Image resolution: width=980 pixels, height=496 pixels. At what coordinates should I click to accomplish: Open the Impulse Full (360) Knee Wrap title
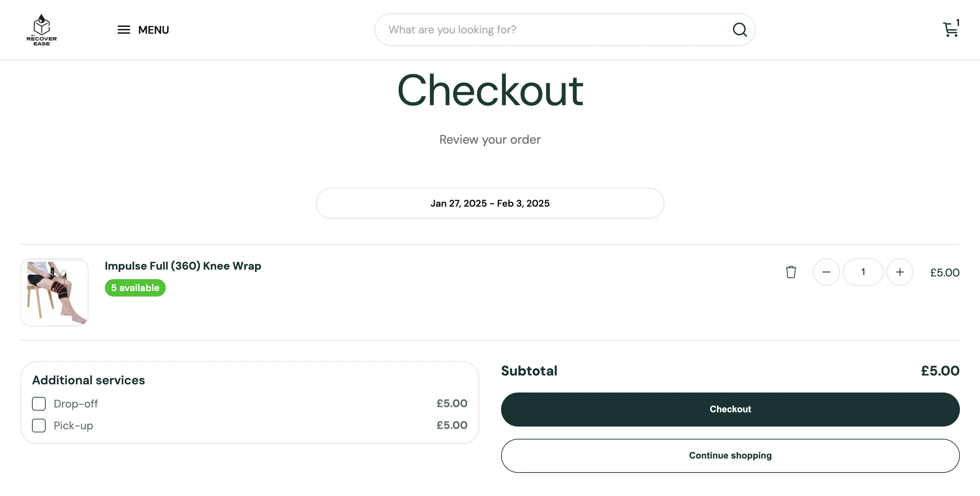[x=182, y=266]
